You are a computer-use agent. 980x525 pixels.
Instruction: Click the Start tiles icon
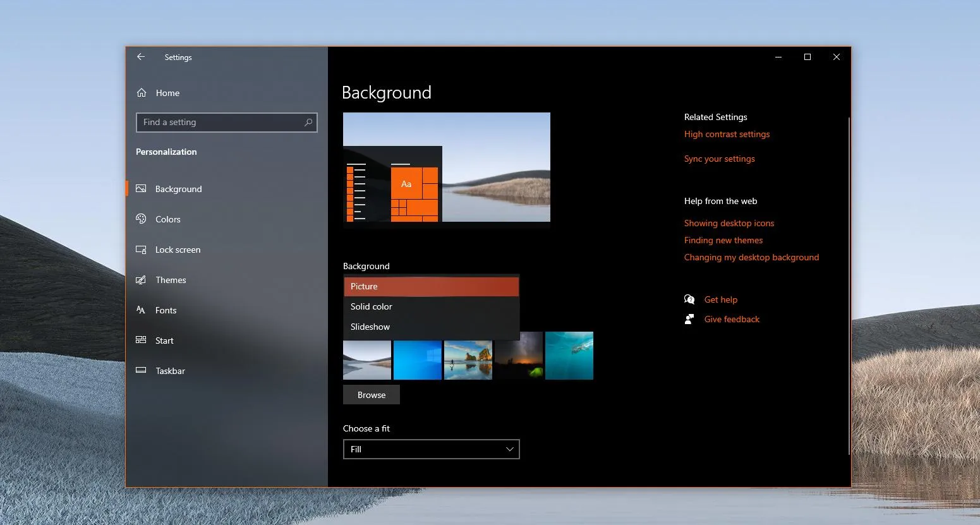click(141, 340)
